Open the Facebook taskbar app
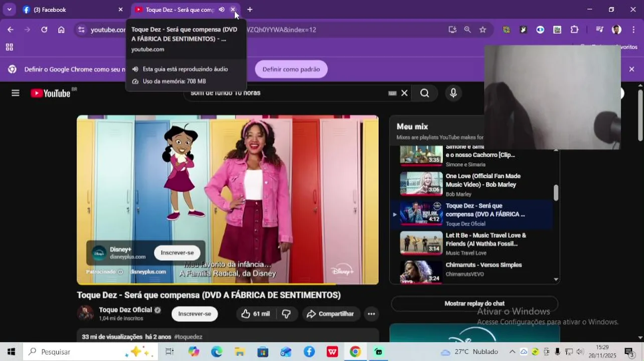The height and width of the screenshot is (361, 644). tap(309, 352)
